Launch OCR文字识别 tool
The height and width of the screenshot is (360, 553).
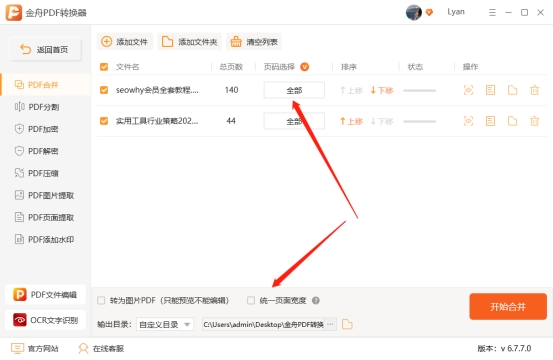click(45, 320)
